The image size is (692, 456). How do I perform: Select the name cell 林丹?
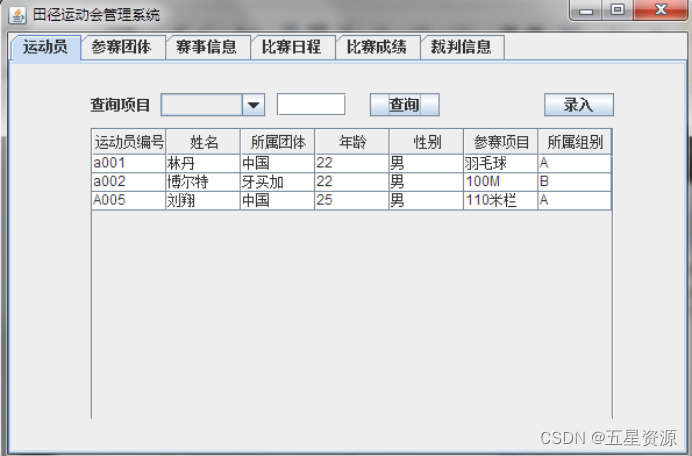(x=203, y=163)
